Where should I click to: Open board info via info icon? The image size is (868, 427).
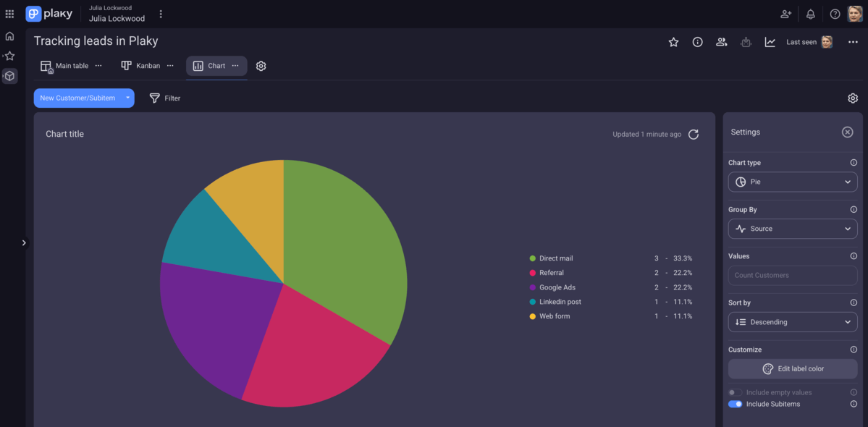697,42
